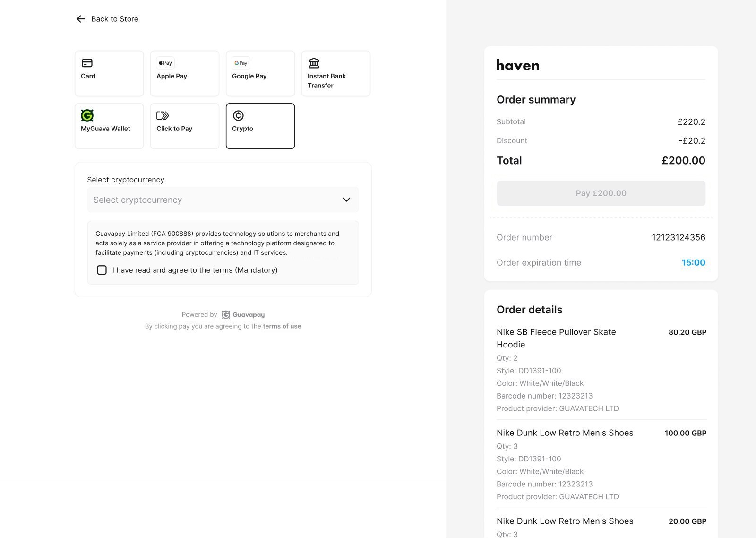Click the 80.20 GBP price
Screen dimensions: 756x538
click(x=687, y=332)
